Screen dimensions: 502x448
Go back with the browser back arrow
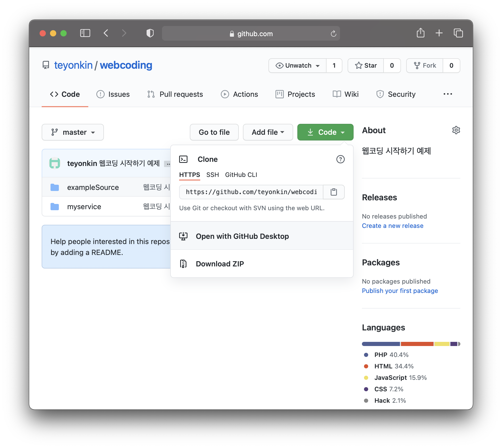(106, 33)
